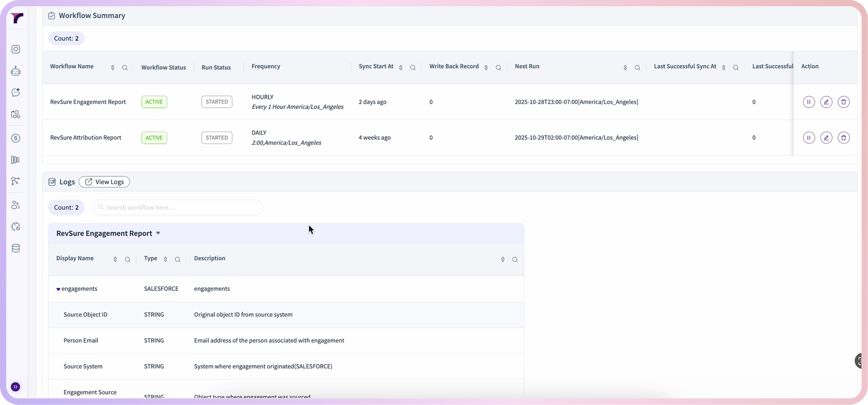Click STARTED status for Engagement Report
The image size is (868, 405).
pos(217,102)
